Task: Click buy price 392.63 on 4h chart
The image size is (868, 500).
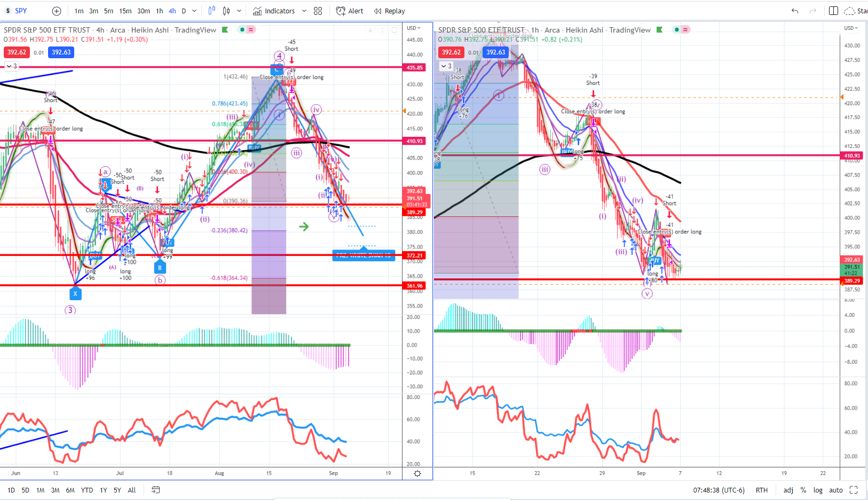Action: pyautogui.click(x=61, y=52)
